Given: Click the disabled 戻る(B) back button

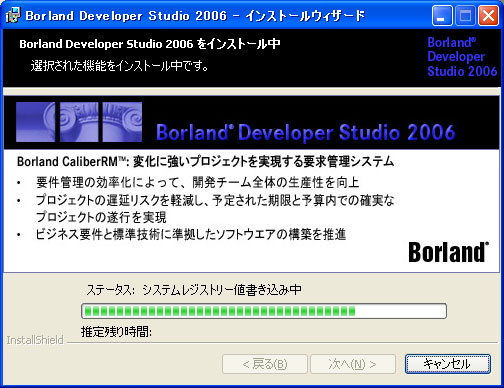Looking at the screenshot, I should coord(265,364).
